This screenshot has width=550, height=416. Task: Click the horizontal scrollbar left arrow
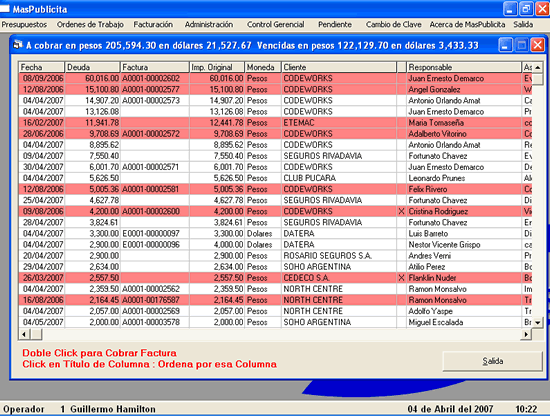[24, 335]
